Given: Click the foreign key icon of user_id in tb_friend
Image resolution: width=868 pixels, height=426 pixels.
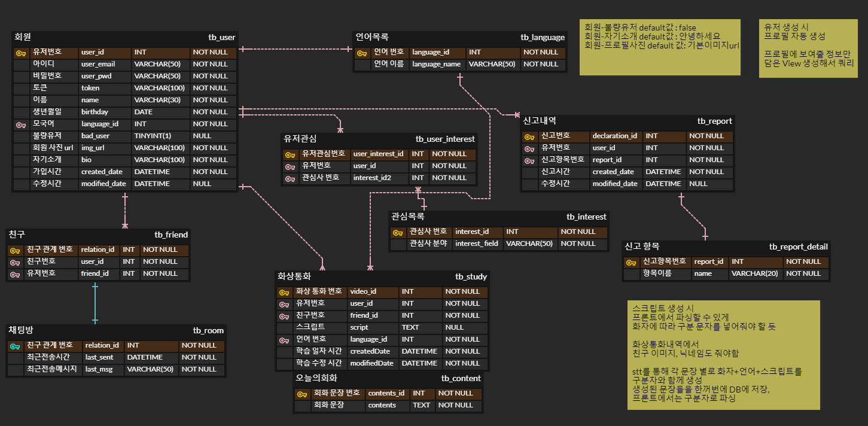Looking at the screenshot, I should tap(15, 262).
